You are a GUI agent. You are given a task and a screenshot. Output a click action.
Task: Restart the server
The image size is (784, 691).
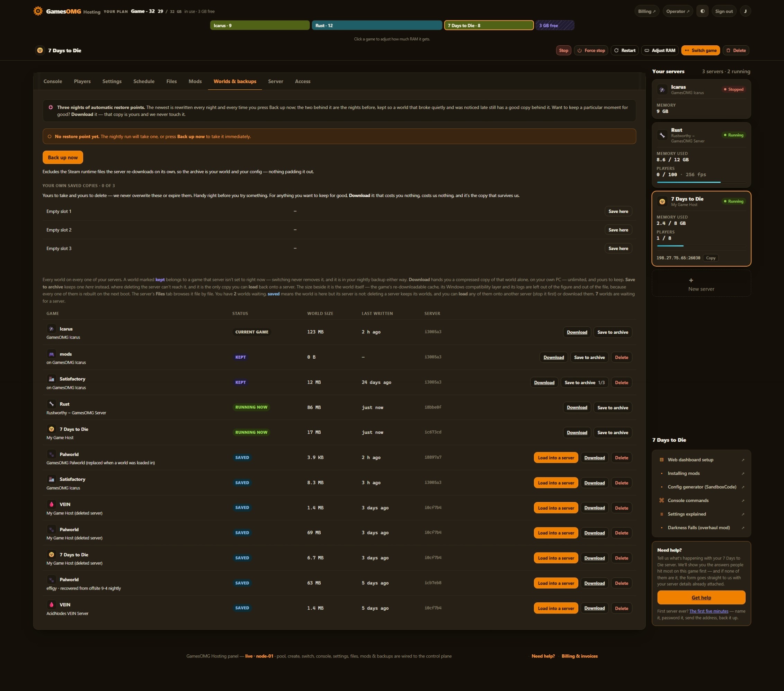tap(624, 50)
